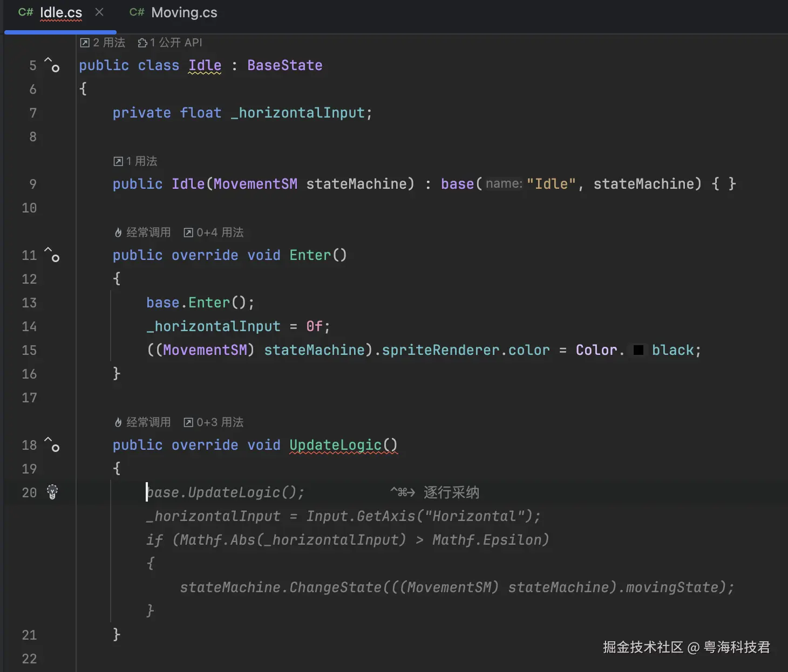The height and width of the screenshot is (672, 788).
Task: Click '经常调用' hint above UpdateLogic method
Action: 142,422
